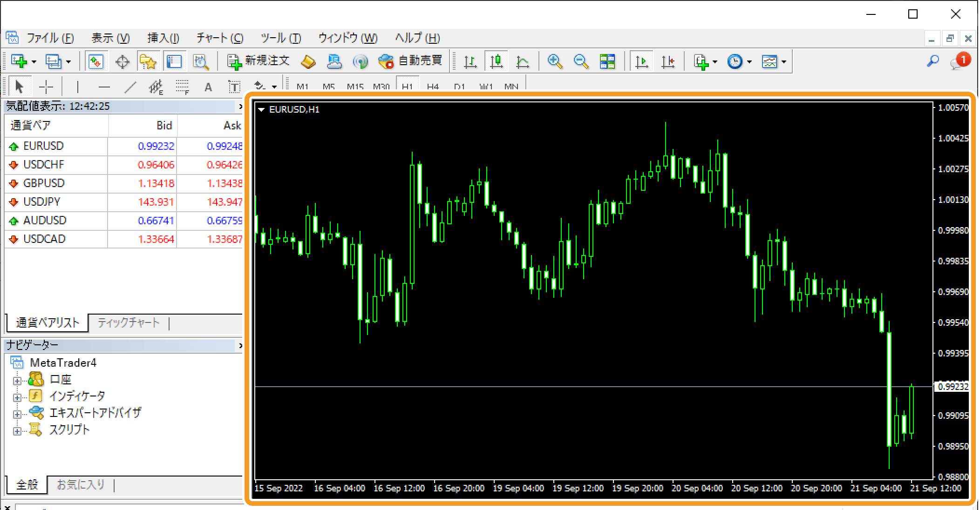The height and width of the screenshot is (510, 980).
Task: Switch to the line chart display icon
Action: pyautogui.click(x=523, y=61)
